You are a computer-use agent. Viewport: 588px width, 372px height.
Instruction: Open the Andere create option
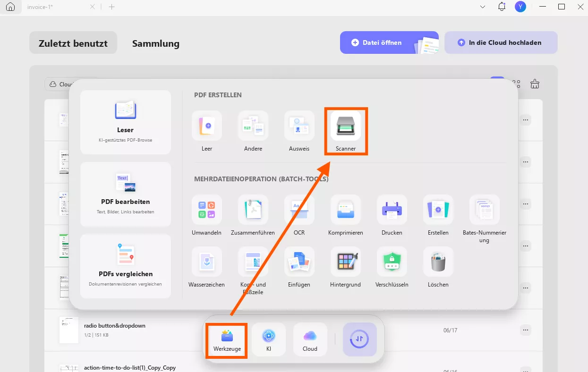click(x=253, y=131)
